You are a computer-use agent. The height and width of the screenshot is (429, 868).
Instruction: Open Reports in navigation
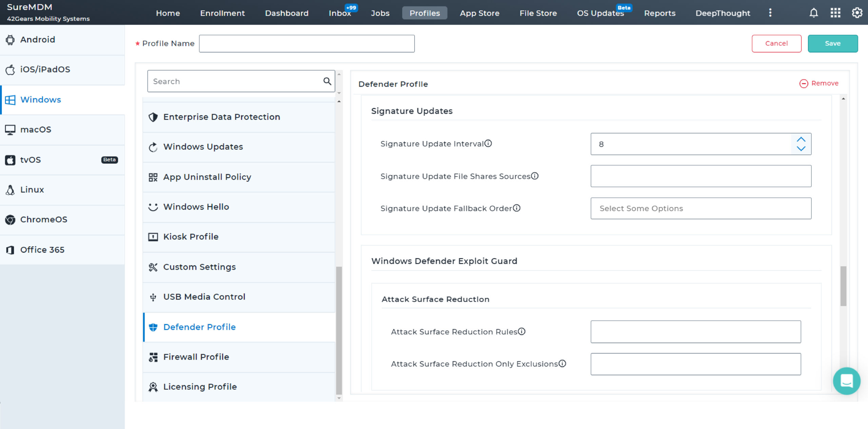(x=660, y=13)
